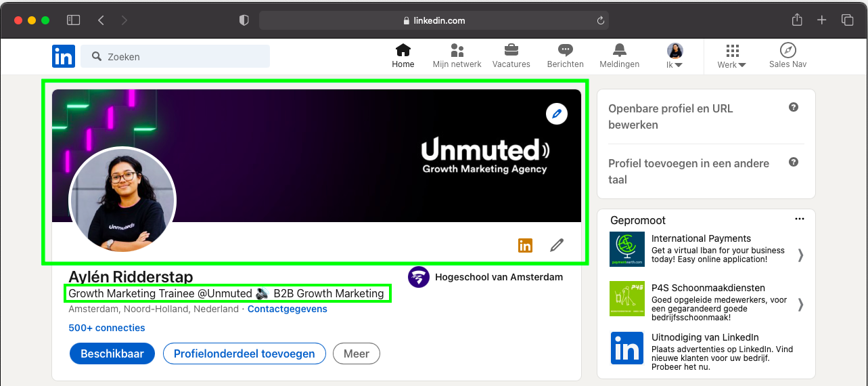Image resolution: width=868 pixels, height=386 pixels.
Task: Open a new Safari tab
Action: coord(822,20)
